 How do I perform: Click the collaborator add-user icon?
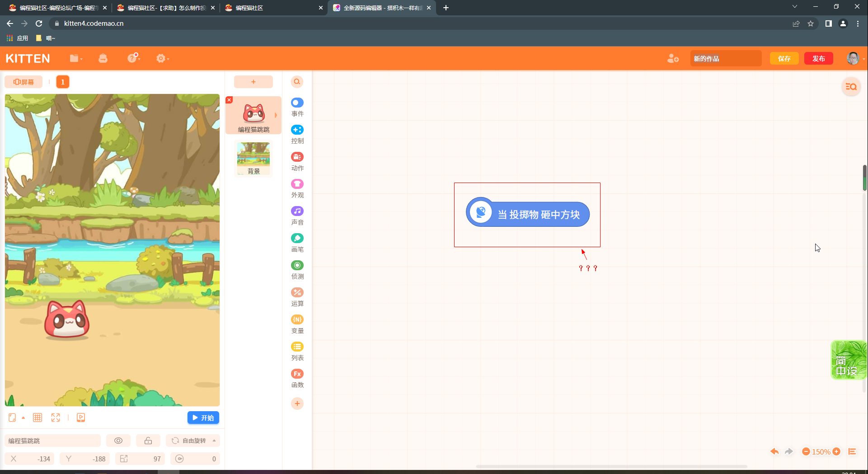pos(673,58)
